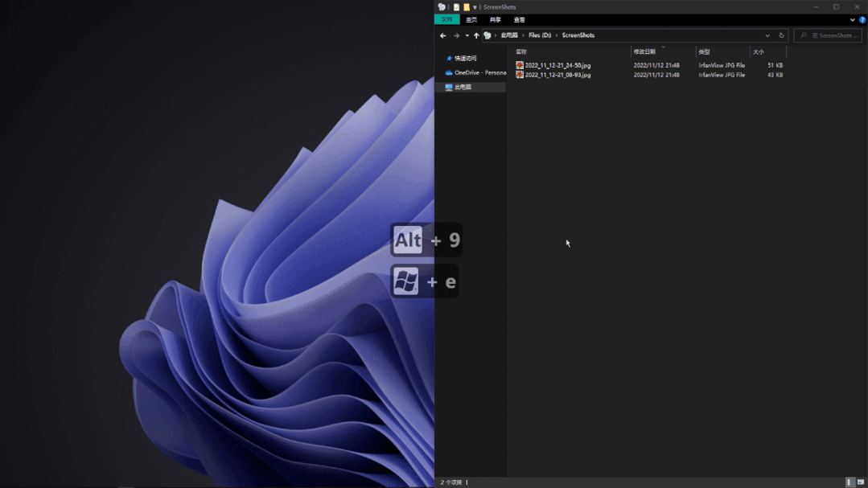This screenshot has height=488, width=868.
Task: Select 快速访问 in the navigation pane
Action: [x=465, y=58]
